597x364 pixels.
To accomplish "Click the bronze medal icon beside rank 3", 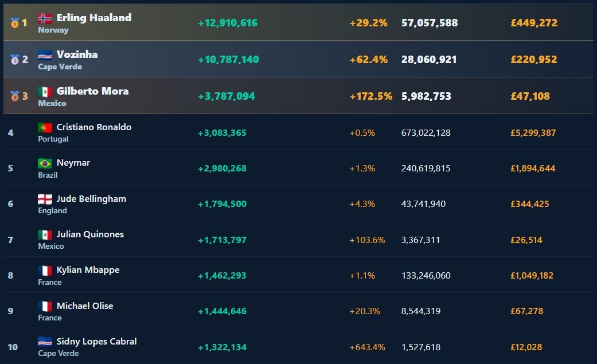I will pos(14,96).
